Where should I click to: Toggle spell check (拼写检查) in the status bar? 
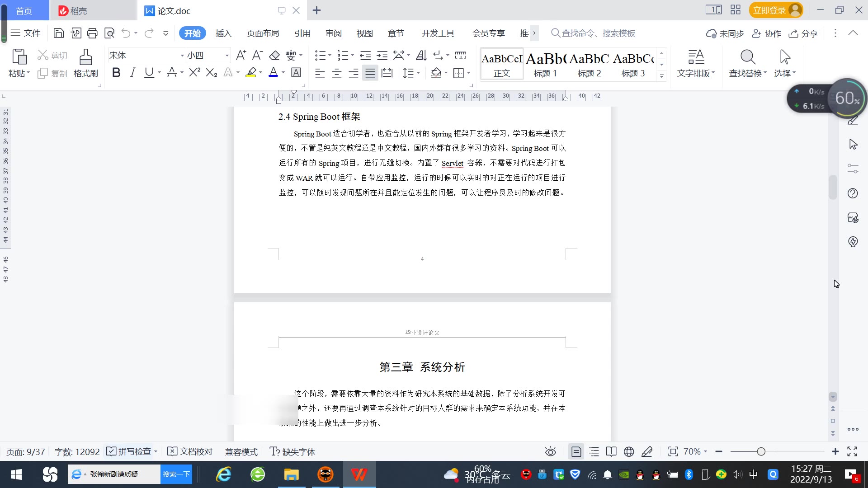pyautogui.click(x=129, y=451)
